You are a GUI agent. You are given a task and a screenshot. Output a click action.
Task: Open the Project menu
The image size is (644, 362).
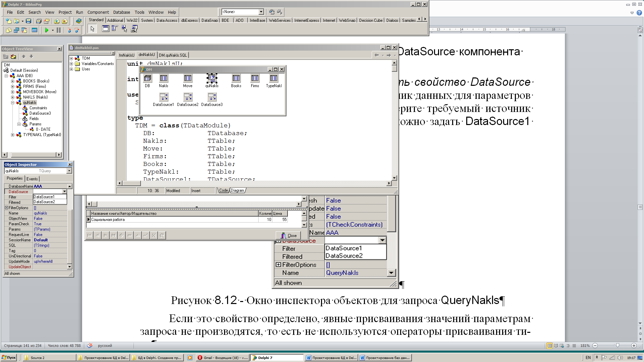[x=65, y=12]
